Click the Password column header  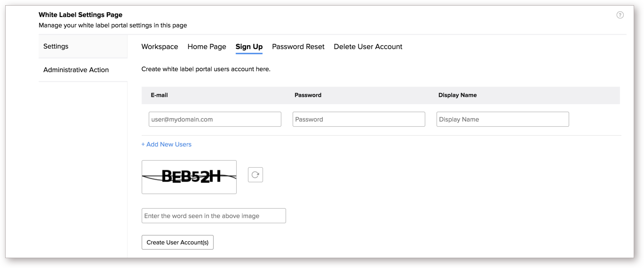(x=308, y=95)
